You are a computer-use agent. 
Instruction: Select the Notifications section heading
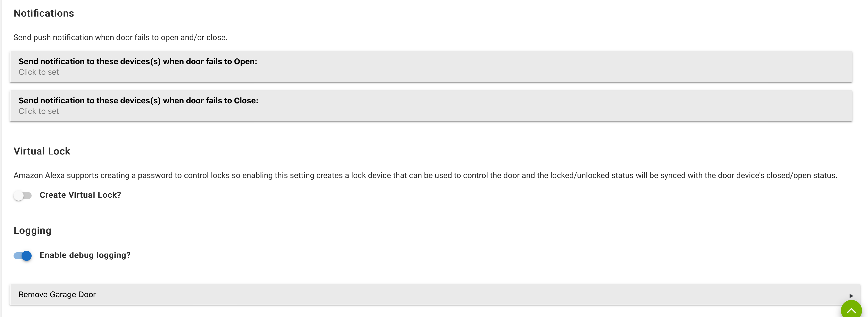coord(44,14)
